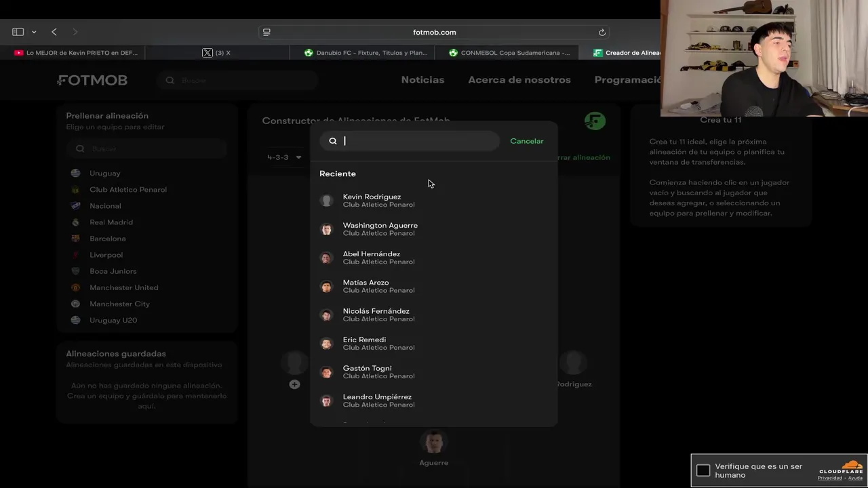Select Abel Hernández from recent players
Image resolution: width=868 pixels, height=488 pixels.
pyautogui.click(x=434, y=258)
